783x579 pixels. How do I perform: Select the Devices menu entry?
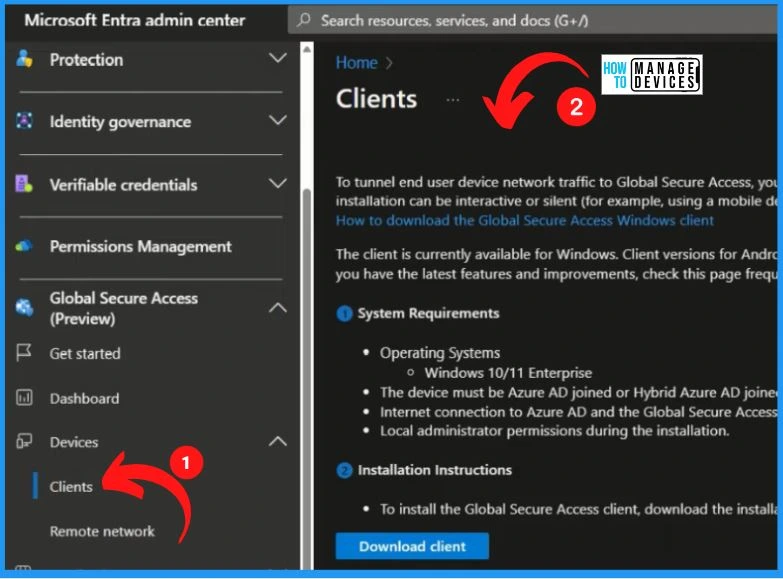pyautogui.click(x=74, y=442)
